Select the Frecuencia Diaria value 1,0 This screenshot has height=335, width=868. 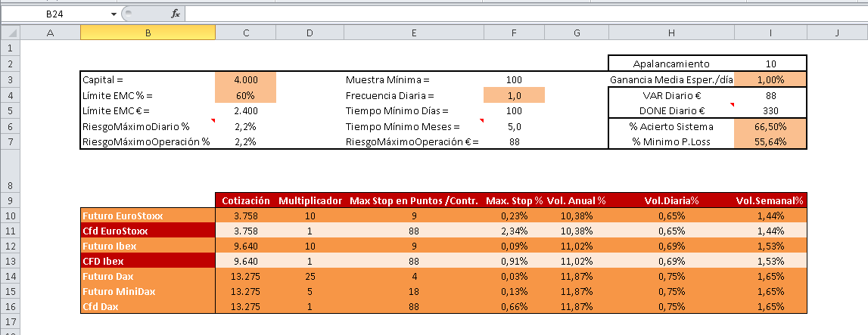point(513,95)
